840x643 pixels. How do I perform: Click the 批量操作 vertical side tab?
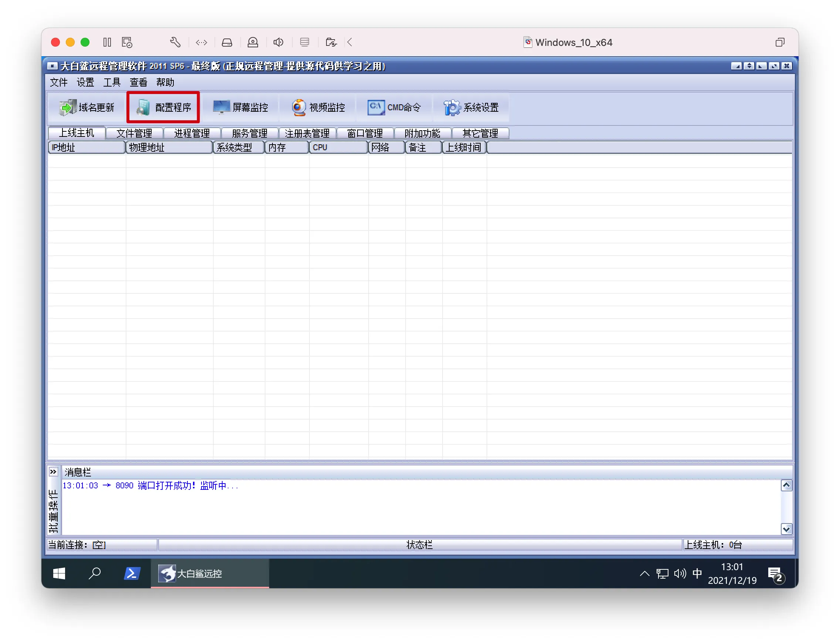pos(54,511)
